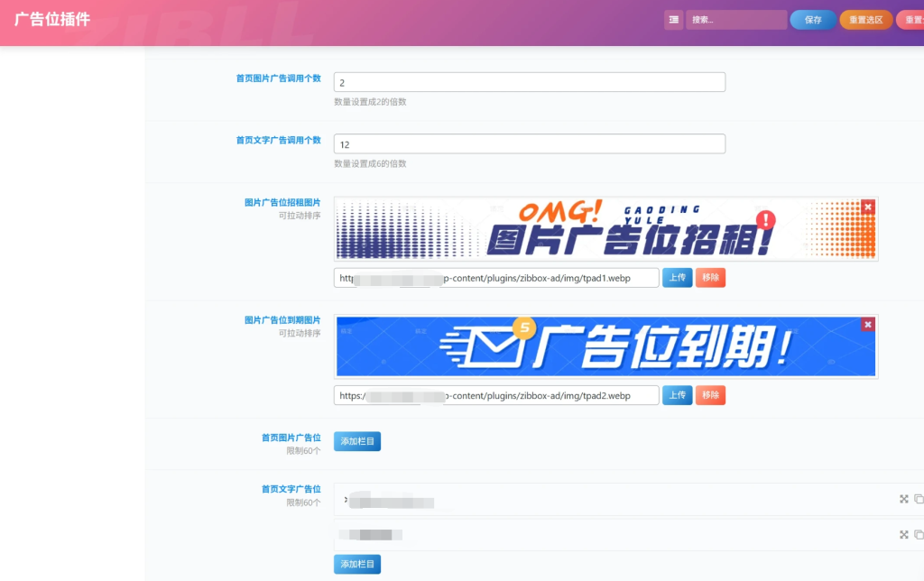
Task: Click 添加栏目 under 首页文字广告位
Action: pyautogui.click(x=357, y=565)
